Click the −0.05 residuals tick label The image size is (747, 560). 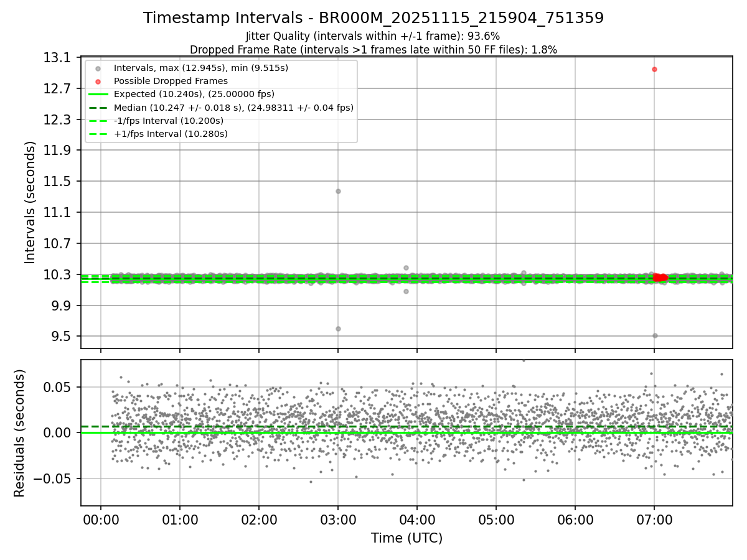tap(55, 478)
